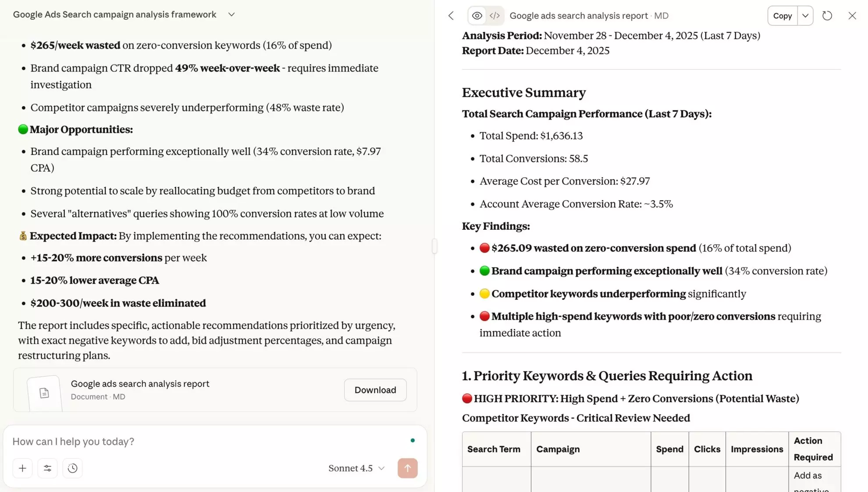Send message with the arrow icon
Screen dimensions: 868x492
(407, 468)
